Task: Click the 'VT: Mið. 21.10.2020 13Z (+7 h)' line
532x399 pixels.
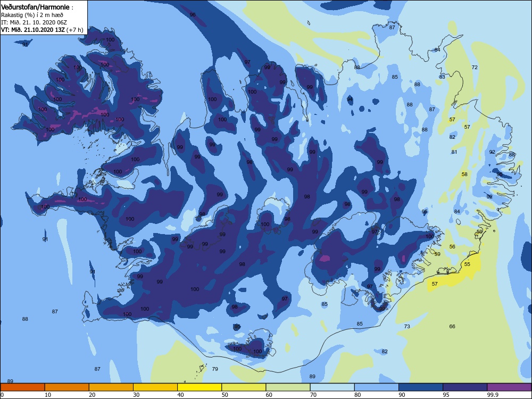Action: (42, 30)
